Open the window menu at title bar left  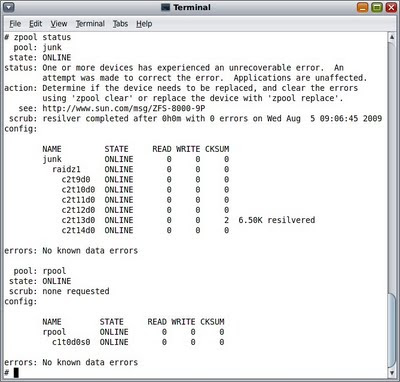pos(10,7)
